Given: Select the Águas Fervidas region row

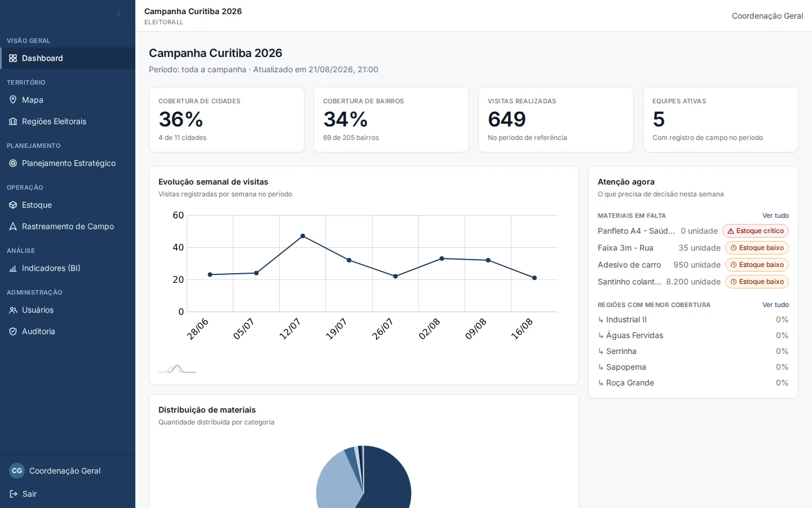Looking at the screenshot, I should pyautogui.click(x=693, y=335).
